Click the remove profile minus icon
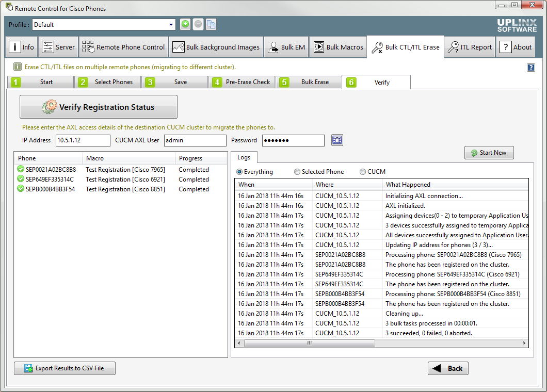 [198, 24]
